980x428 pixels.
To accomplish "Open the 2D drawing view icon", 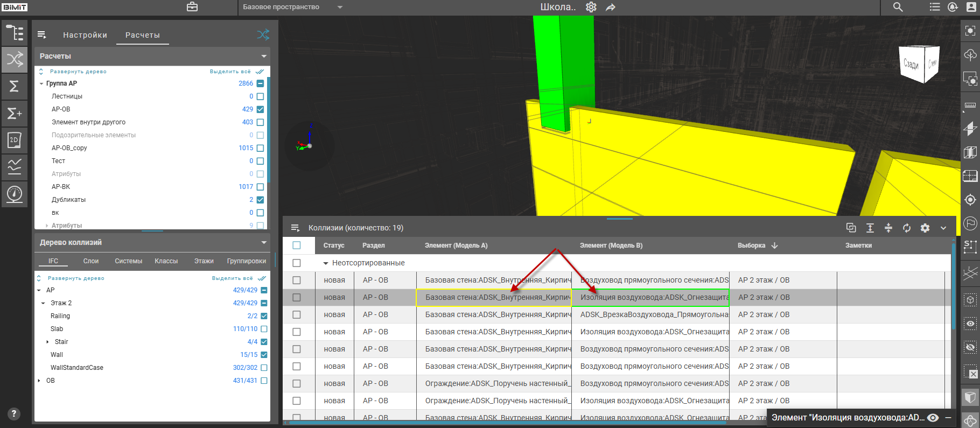I will pos(15,140).
